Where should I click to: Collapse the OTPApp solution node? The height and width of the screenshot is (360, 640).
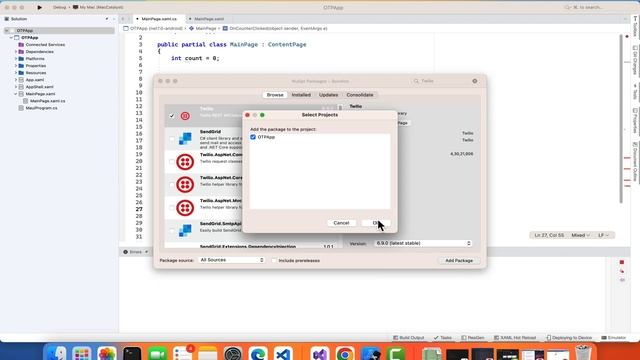pos(7,31)
